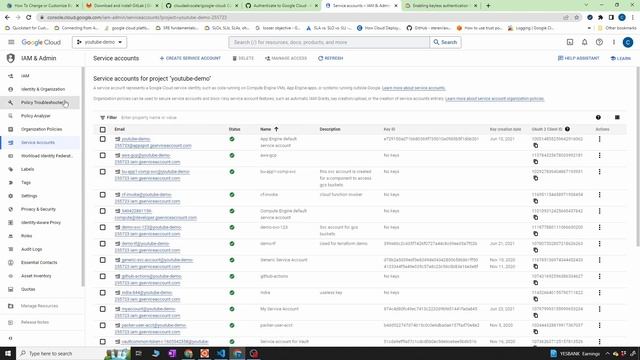Image resolution: width=640 pixels, height=360 pixels.
Task: Open the help question-mark menu in header
Action: click(x=599, y=42)
